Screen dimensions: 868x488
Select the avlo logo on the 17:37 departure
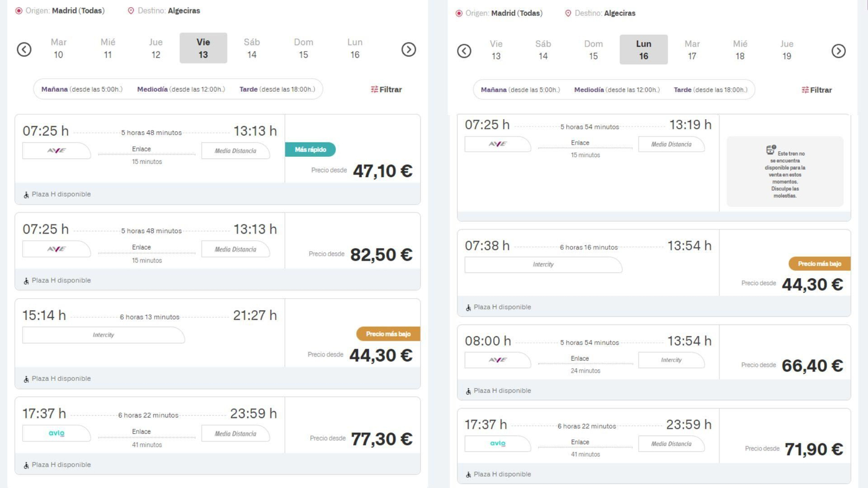[x=56, y=433]
